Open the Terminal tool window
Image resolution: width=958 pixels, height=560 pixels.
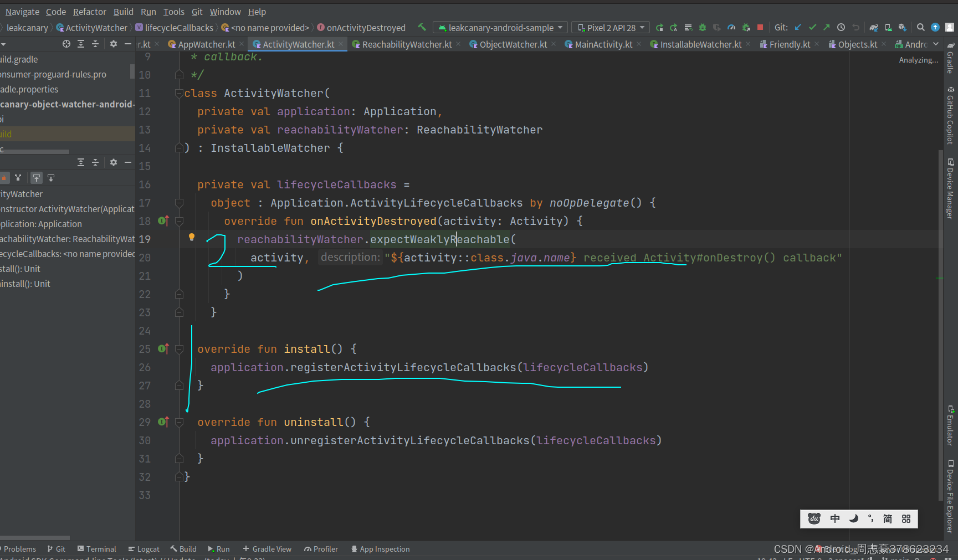coord(97,549)
